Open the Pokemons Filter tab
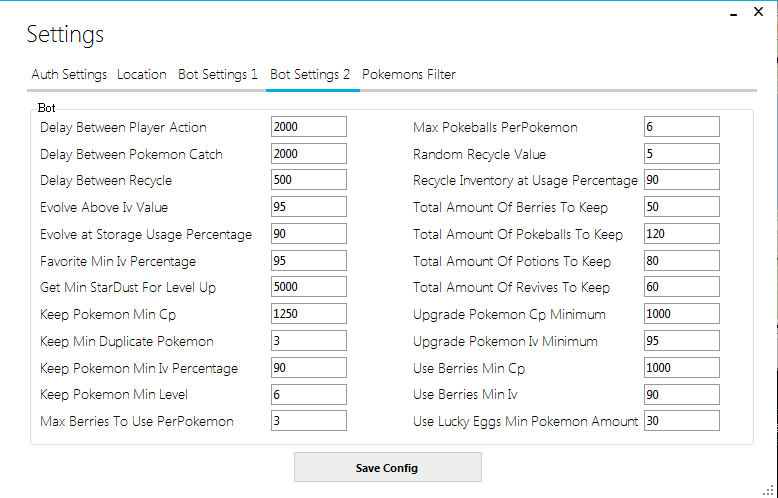Image resolution: width=778 pixels, height=498 pixels. (409, 75)
